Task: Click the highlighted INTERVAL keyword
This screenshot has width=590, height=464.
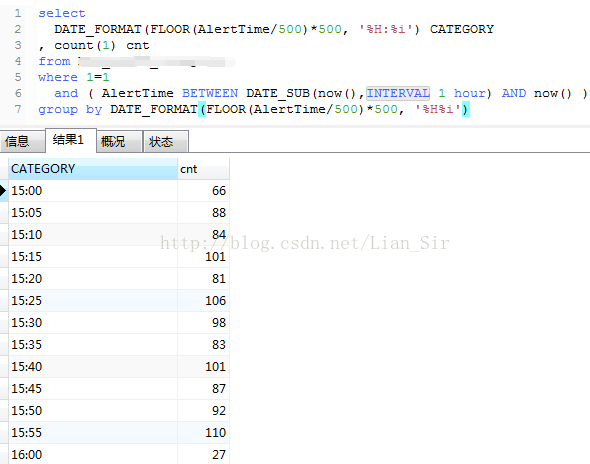Action: pyautogui.click(x=398, y=93)
